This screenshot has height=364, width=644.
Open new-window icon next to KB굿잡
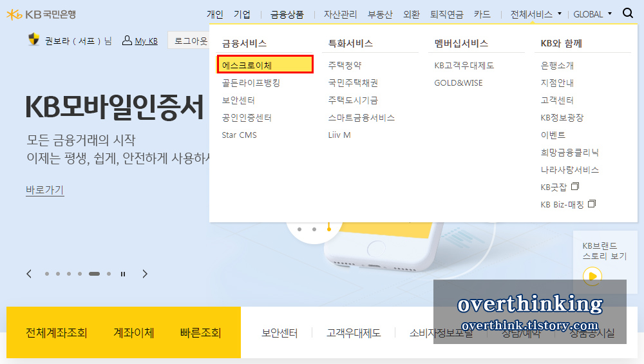[575, 187]
